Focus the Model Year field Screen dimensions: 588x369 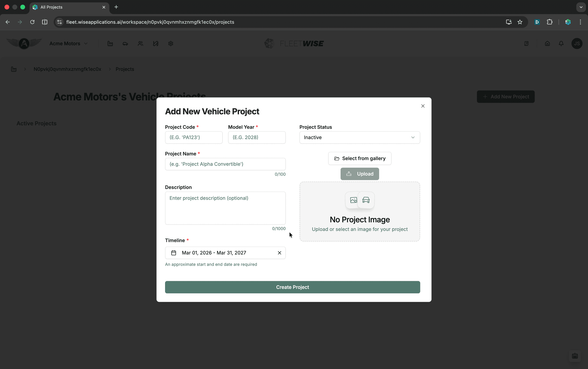click(x=257, y=137)
